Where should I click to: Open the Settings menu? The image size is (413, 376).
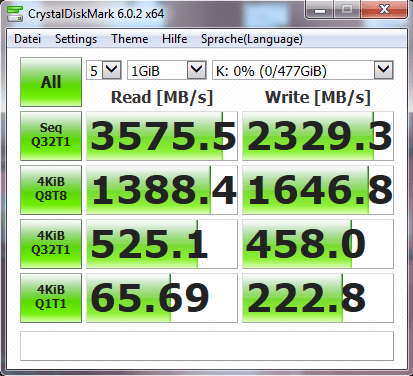tap(76, 39)
